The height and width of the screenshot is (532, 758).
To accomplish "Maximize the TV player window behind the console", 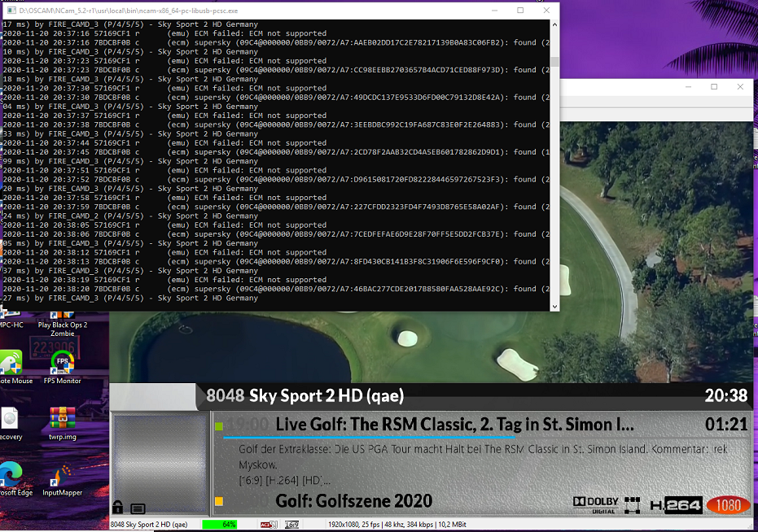I will 714,86.
